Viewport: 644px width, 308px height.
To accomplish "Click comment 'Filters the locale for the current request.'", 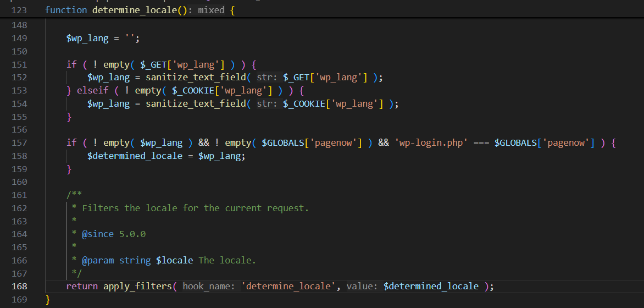I will pyautogui.click(x=195, y=208).
